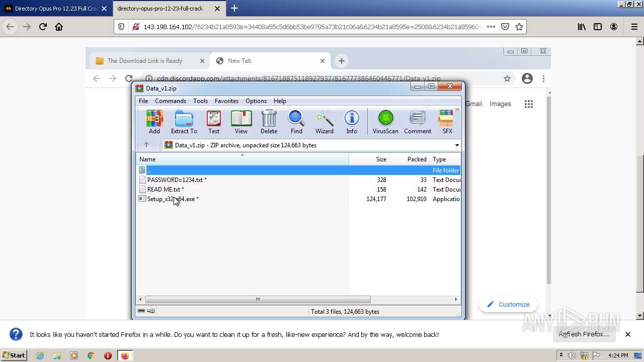The height and width of the screenshot is (362, 644).
Task: Open Chrome from taskbar
Action: [91, 355]
